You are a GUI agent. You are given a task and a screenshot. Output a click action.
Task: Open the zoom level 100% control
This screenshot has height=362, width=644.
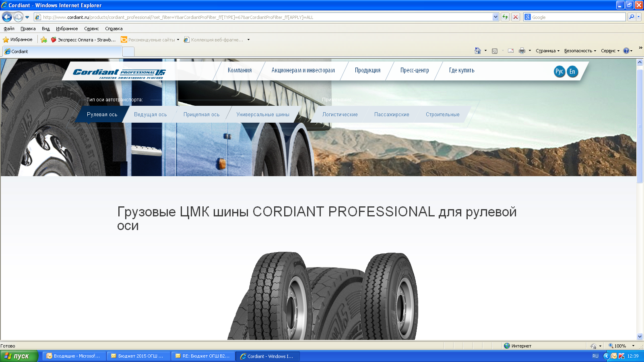[x=621, y=346]
